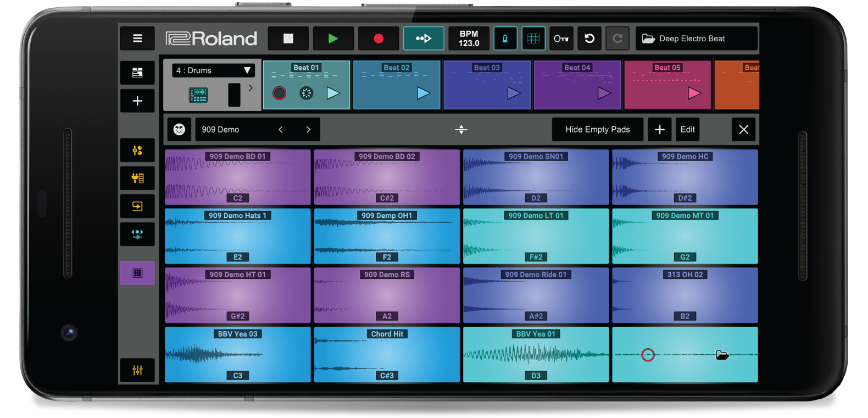Toggle the metronome icon
The width and height of the screenshot is (868, 418).
(505, 38)
